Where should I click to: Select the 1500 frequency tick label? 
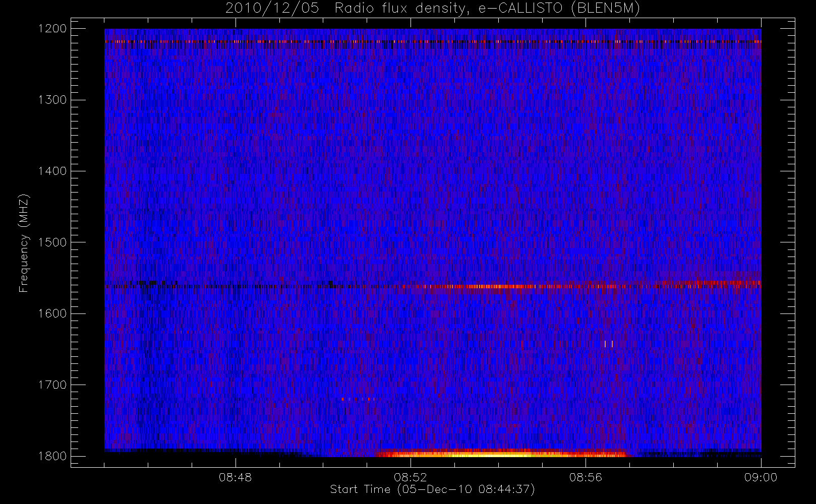52,242
